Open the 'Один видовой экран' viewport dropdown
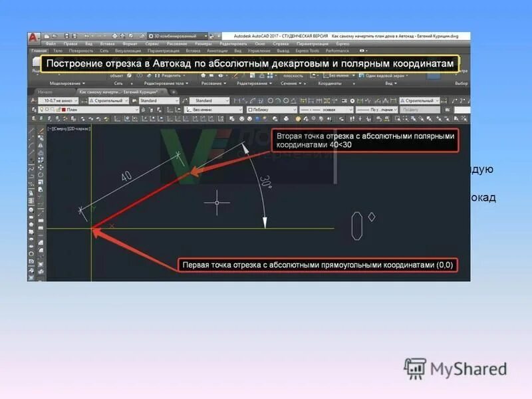The width and height of the screenshot is (532, 399). tap(384, 76)
